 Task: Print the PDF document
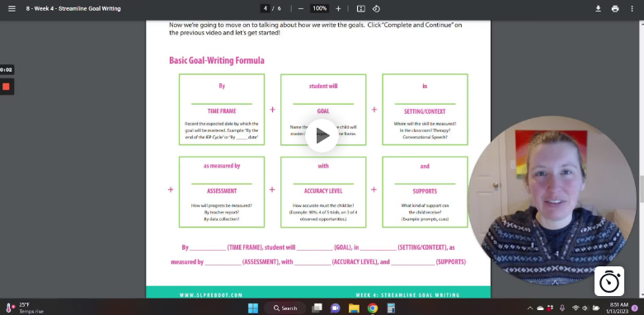[615, 8]
